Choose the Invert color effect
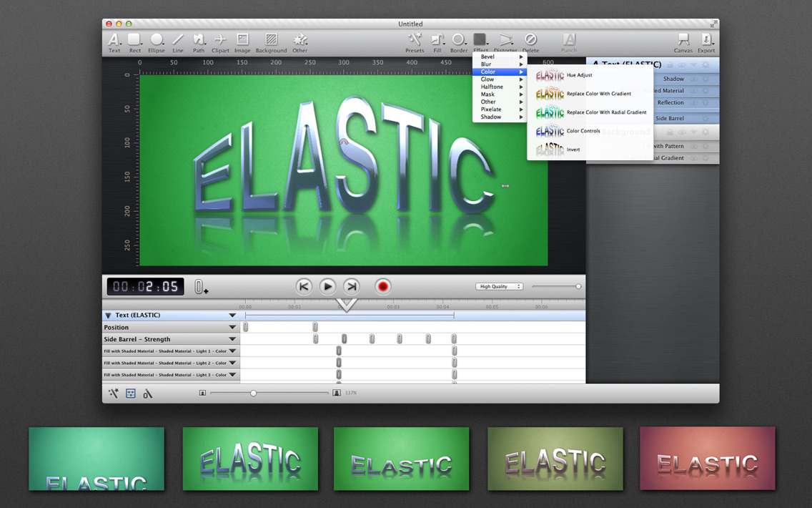This screenshot has width=812, height=508. click(x=590, y=150)
